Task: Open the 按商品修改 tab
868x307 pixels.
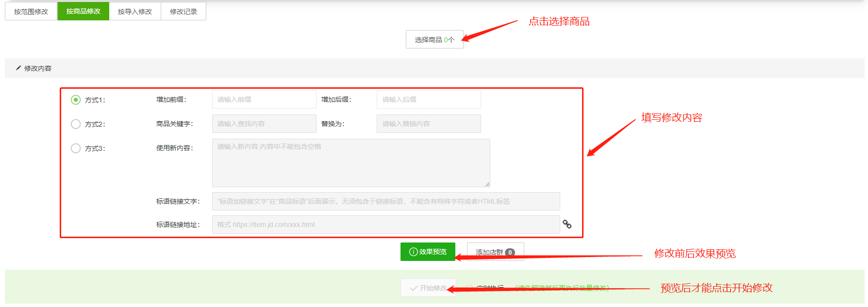Action: 83,12
